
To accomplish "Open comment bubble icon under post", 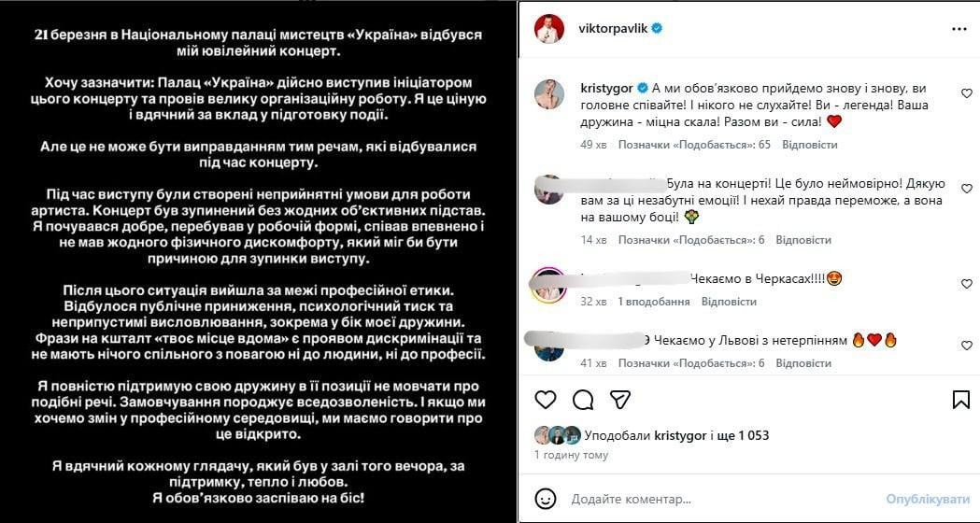I will 582,400.
